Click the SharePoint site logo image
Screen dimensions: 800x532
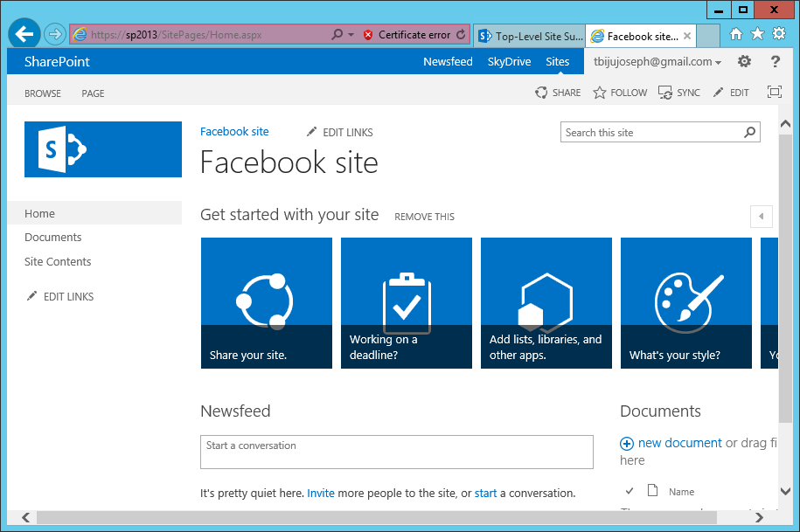(x=103, y=149)
